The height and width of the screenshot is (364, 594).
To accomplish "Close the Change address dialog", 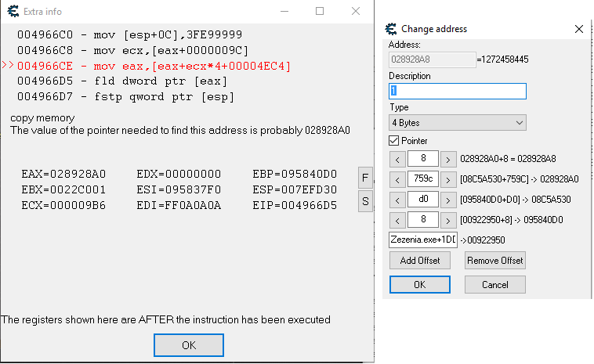I will point(579,29).
